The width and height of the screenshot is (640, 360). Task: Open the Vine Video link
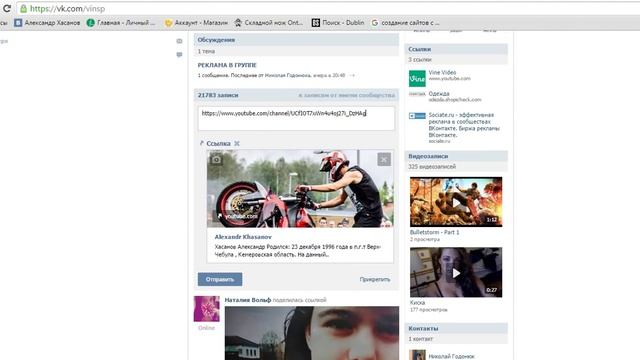point(442,72)
